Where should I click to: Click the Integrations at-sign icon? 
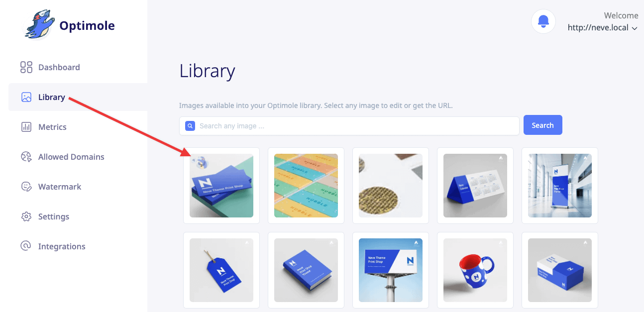coord(25,246)
